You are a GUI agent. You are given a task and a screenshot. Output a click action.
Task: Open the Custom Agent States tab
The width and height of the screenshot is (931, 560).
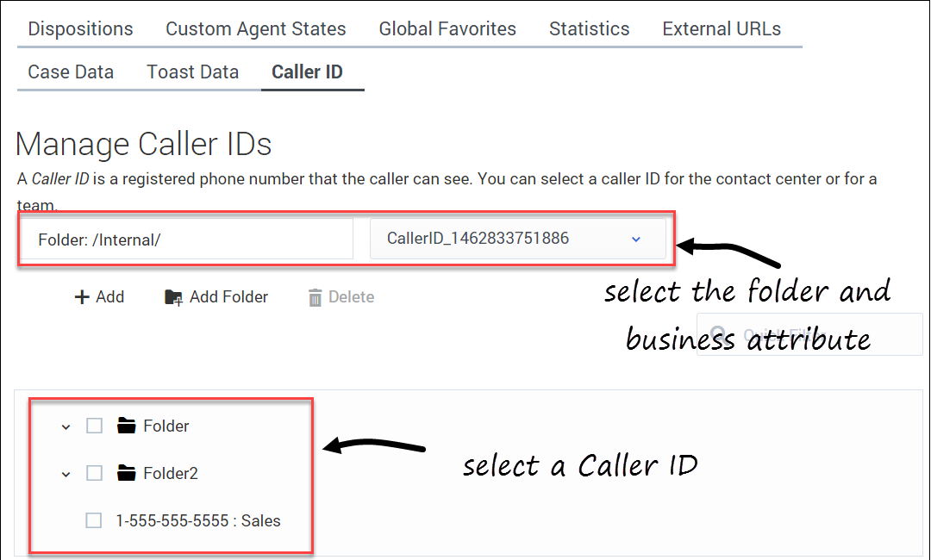tap(256, 28)
